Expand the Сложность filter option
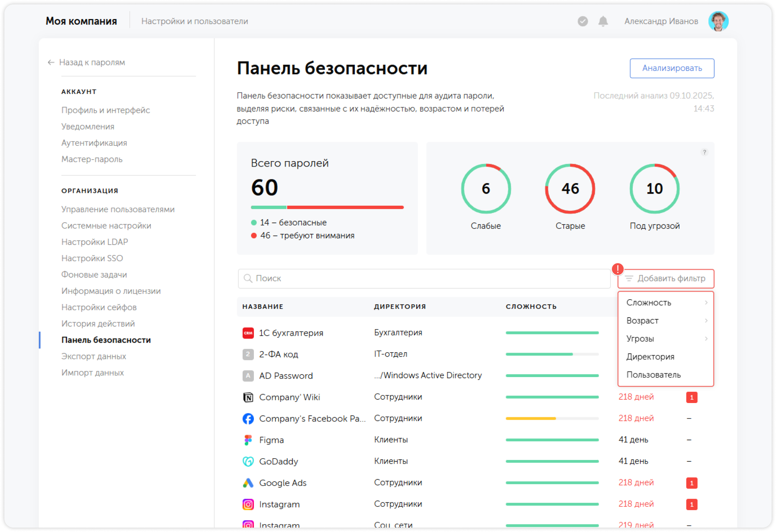776x532 pixels. click(x=649, y=302)
